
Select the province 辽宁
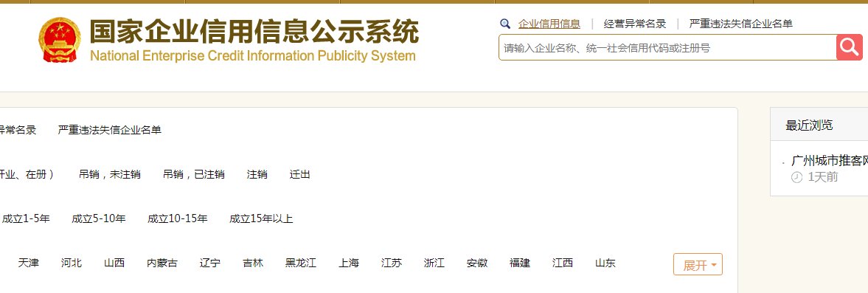coord(209,263)
